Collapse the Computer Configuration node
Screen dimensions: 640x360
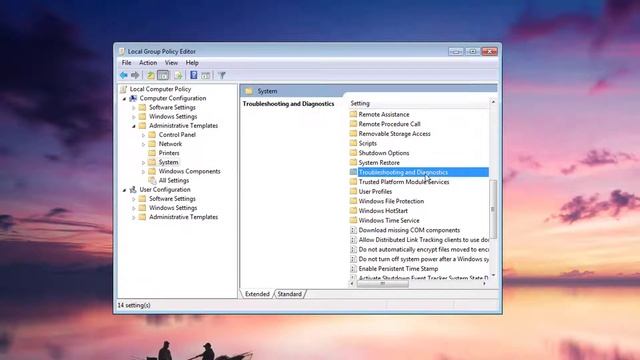click(124, 98)
